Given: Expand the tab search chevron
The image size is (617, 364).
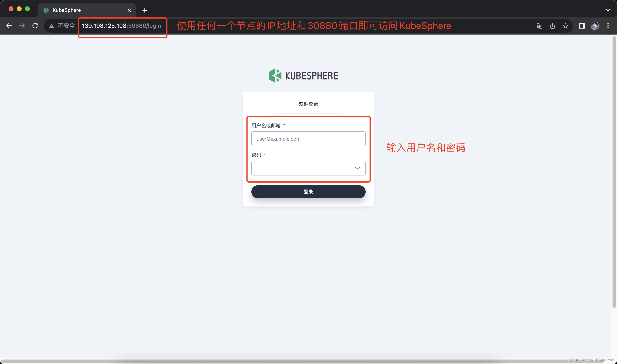Looking at the screenshot, I should click(x=608, y=10).
